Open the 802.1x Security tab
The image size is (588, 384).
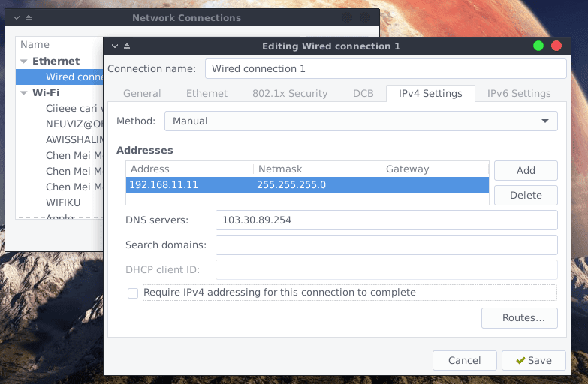(x=290, y=93)
